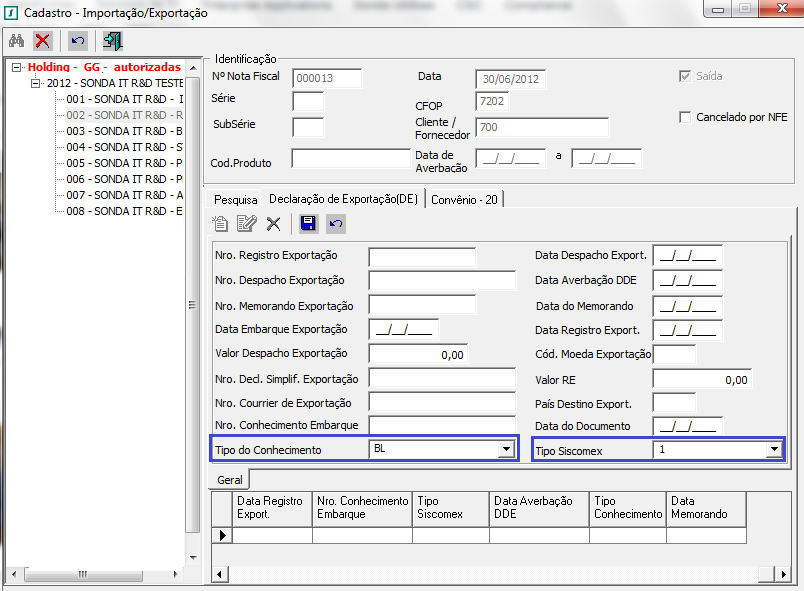Image resolution: width=804 pixels, height=591 pixels.
Task: Click the binoculars search icon
Action: click(16, 41)
